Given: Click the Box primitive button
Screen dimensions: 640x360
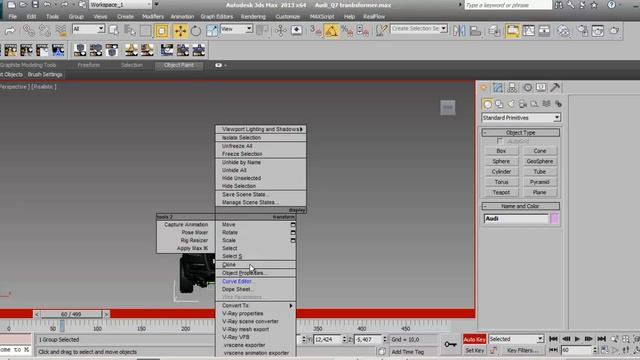Looking at the screenshot, I should [501, 151].
